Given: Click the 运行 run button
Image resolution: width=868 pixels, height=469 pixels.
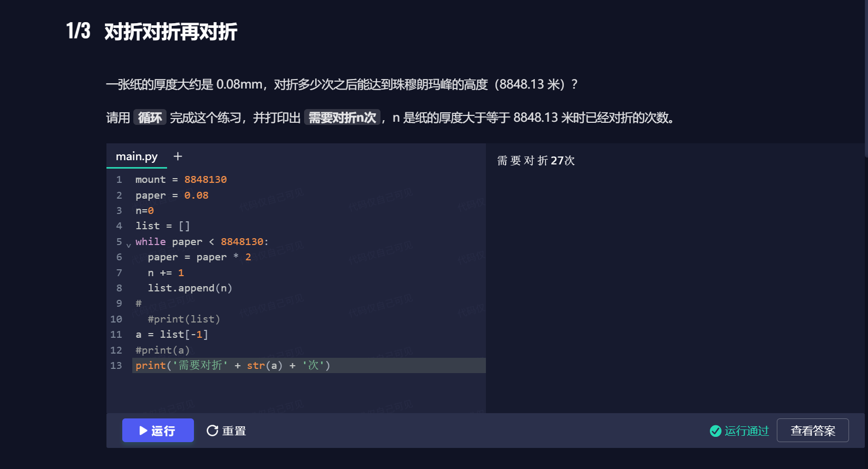Looking at the screenshot, I should (x=158, y=431).
